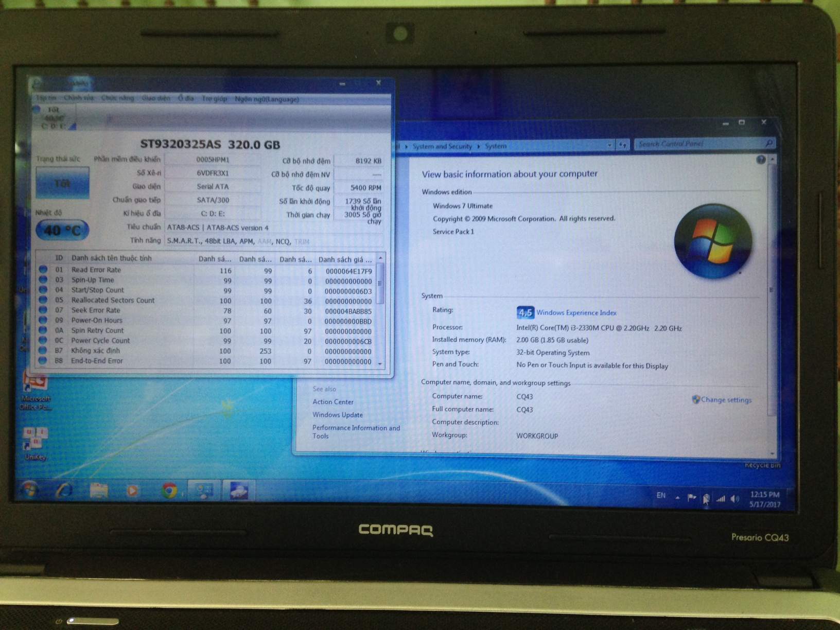This screenshot has height=630, width=840.
Task: Click the ST9320325AS 320.0 GB disk title
Action: 210,144
